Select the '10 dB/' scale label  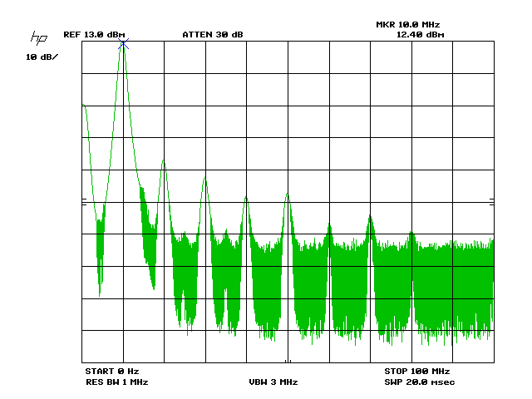coord(42,57)
